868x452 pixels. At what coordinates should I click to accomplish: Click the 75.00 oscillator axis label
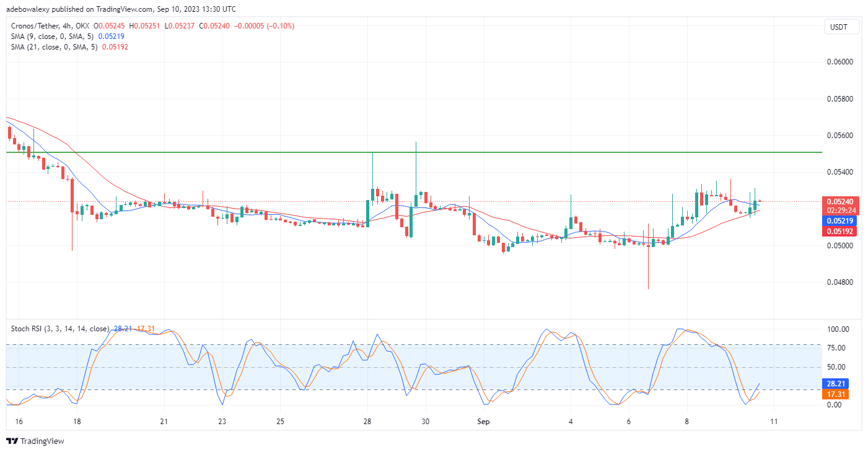pyautogui.click(x=838, y=349)
